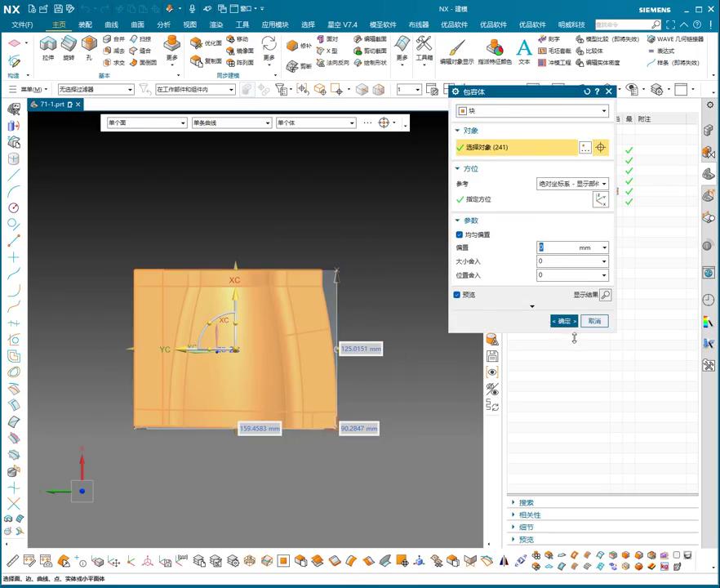Switch to the 曲面 ribbon tab
The width and height of the screenshot is (720, 588).
137,24
